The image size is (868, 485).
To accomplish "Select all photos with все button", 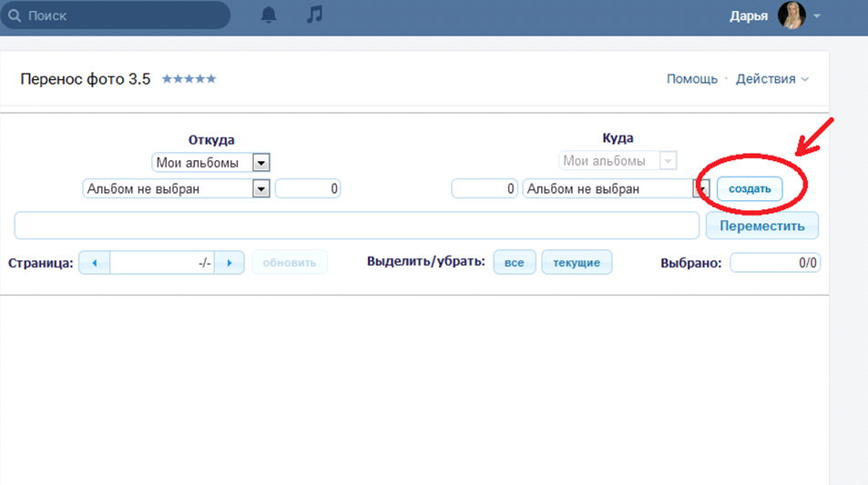I will [x=514, y=263].
